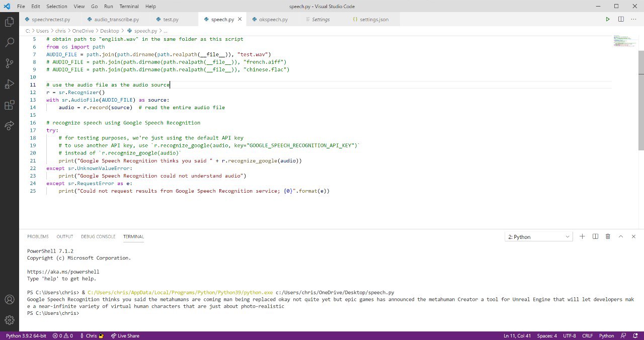The image size is (644, 340).
Task: Open the Live Share activity bar icon
Action: point(9,125)
